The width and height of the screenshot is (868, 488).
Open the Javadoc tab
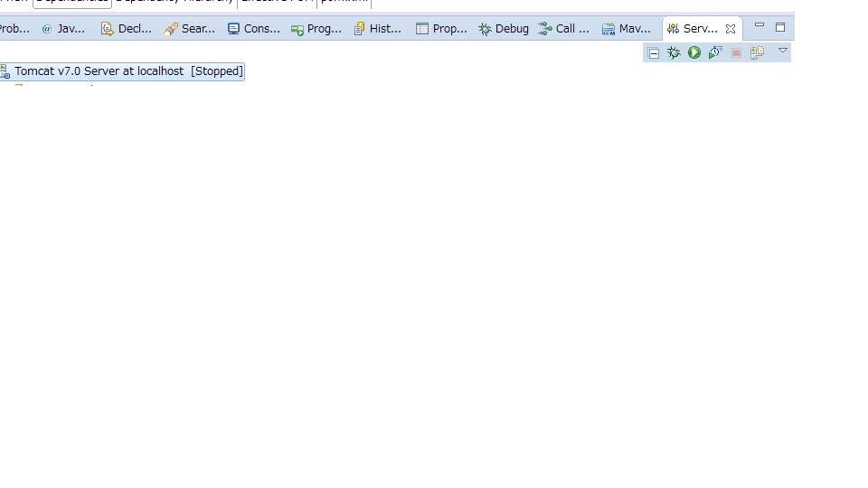(63, 29)
